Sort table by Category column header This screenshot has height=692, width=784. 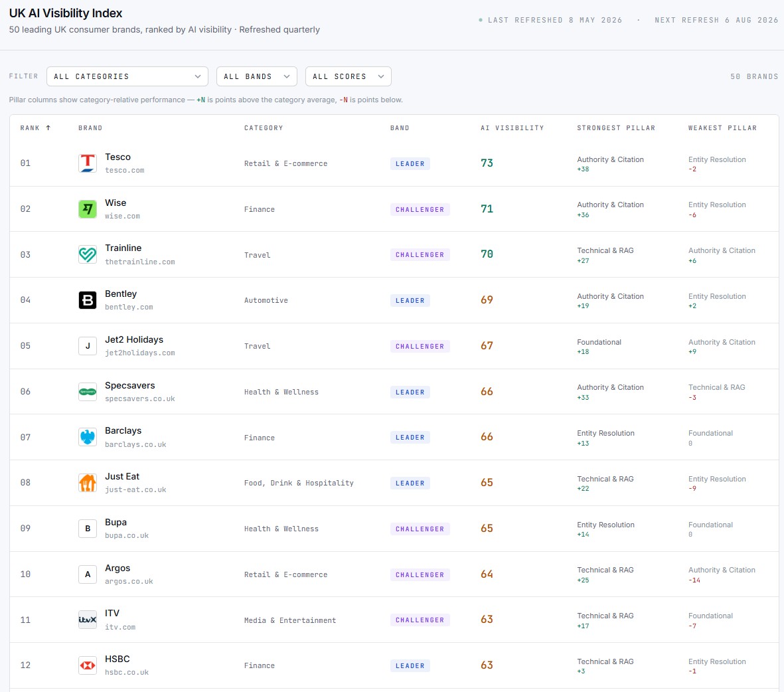[264, 128]
